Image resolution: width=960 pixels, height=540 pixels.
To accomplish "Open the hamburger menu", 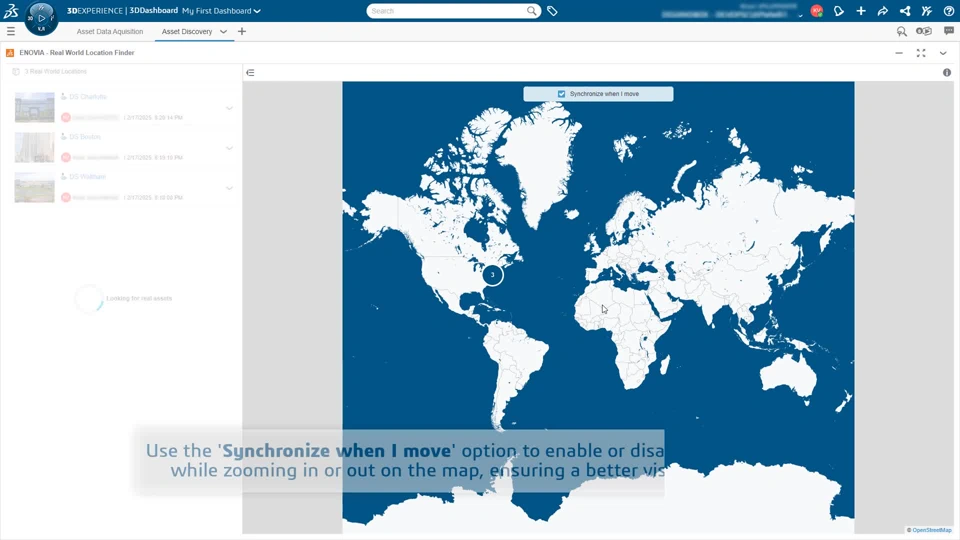I will pos(11,31).
